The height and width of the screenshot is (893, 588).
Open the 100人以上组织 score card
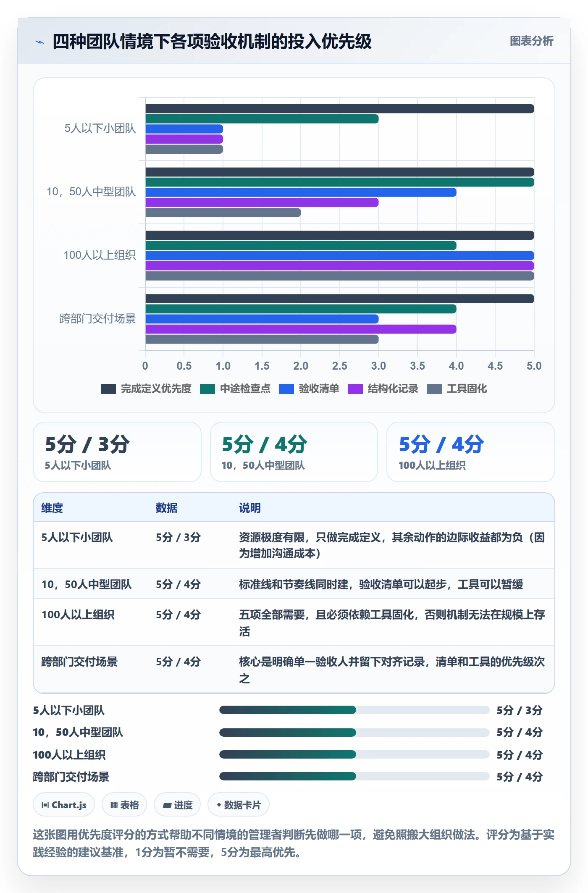471,452
